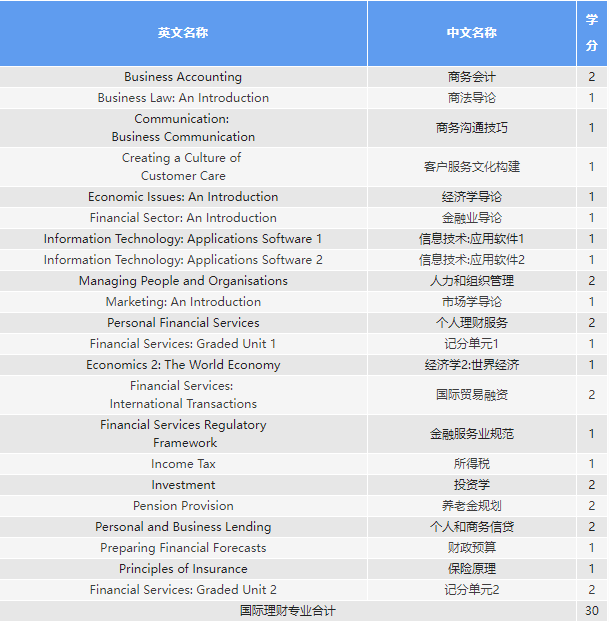The image size is (609, 622).
Task: Click the 中文名称 column header
Action: coord(472,33)
